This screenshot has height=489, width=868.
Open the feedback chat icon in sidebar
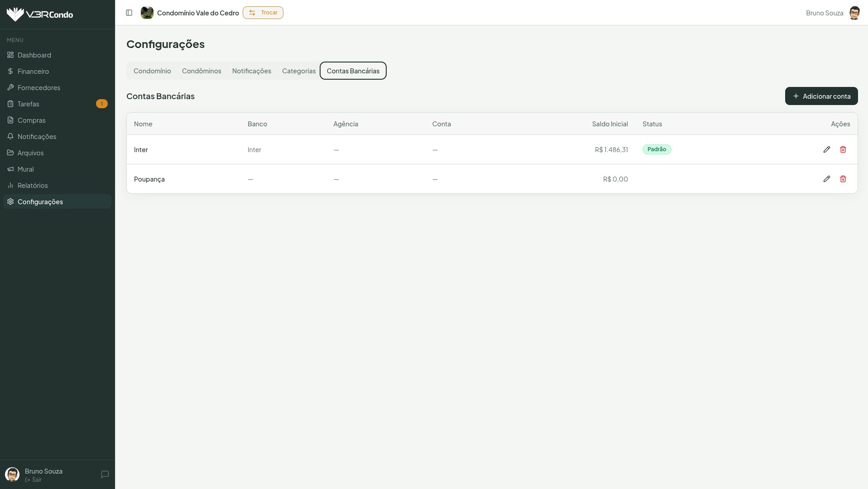point(105,474)
